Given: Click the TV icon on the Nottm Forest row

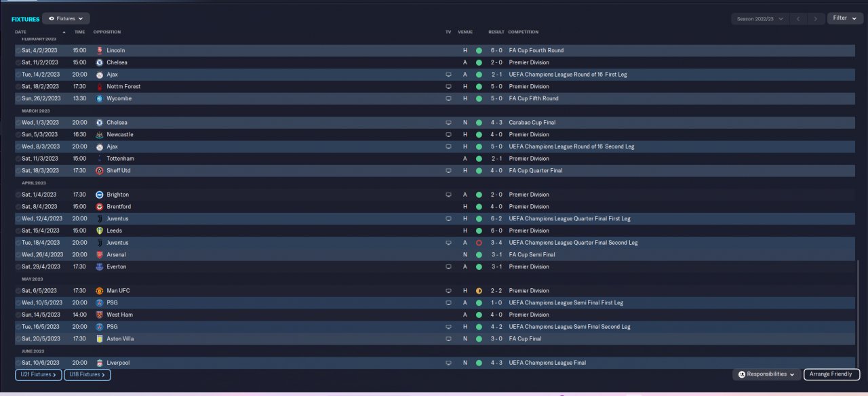Looking at the screenshot, I should tap(448, 87).
